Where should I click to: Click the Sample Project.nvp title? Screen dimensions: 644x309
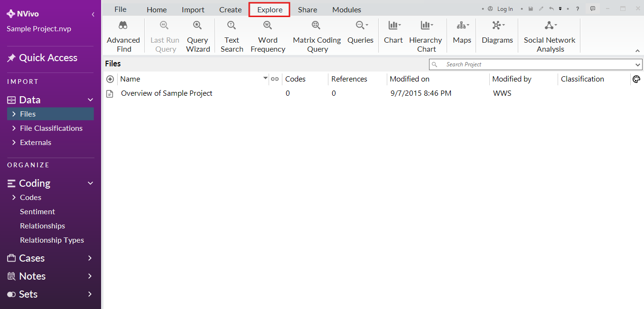tap(39, 29)
